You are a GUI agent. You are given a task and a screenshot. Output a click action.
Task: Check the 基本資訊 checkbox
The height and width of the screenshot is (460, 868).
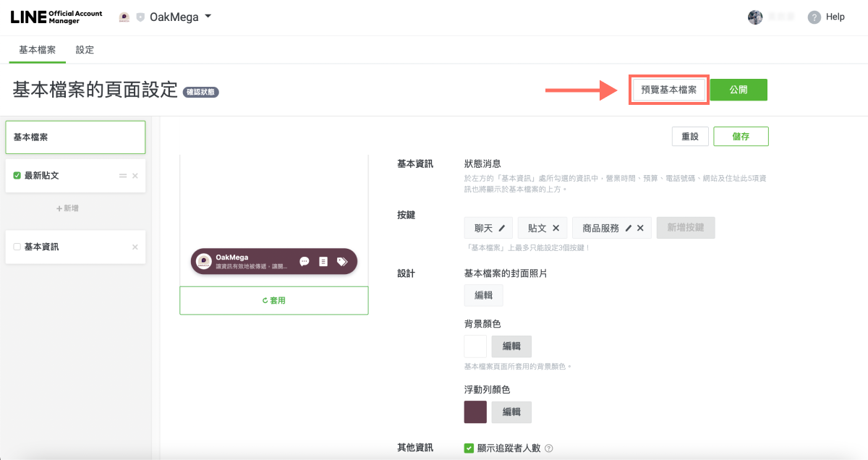coord(17,247)
